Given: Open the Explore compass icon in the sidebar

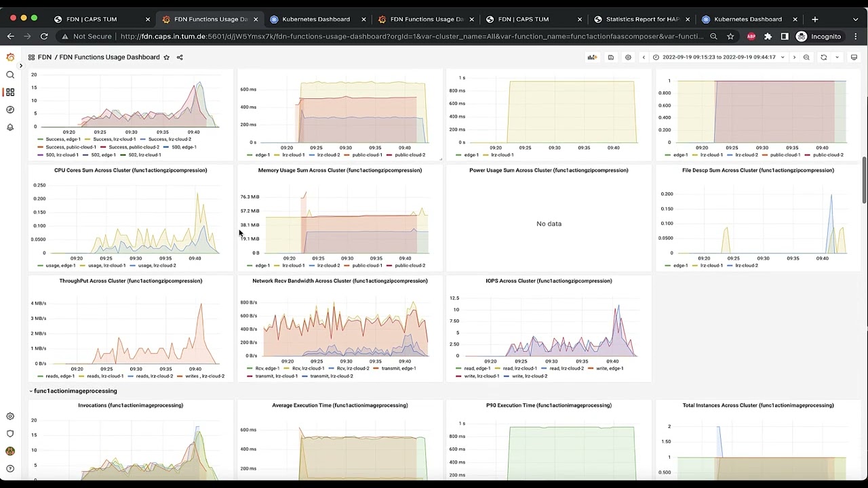Looking at the screenshot, I should pyautogui.click(x=10, y=110).
